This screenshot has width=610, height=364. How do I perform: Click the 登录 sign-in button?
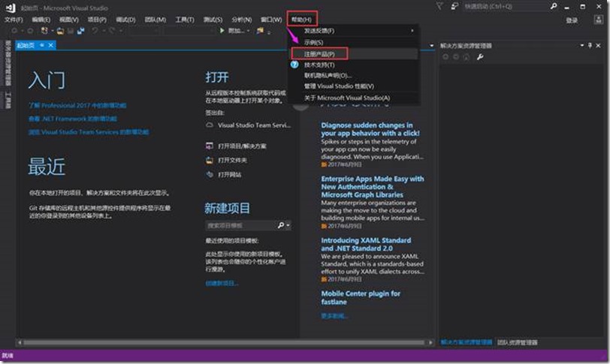point(572,20)
